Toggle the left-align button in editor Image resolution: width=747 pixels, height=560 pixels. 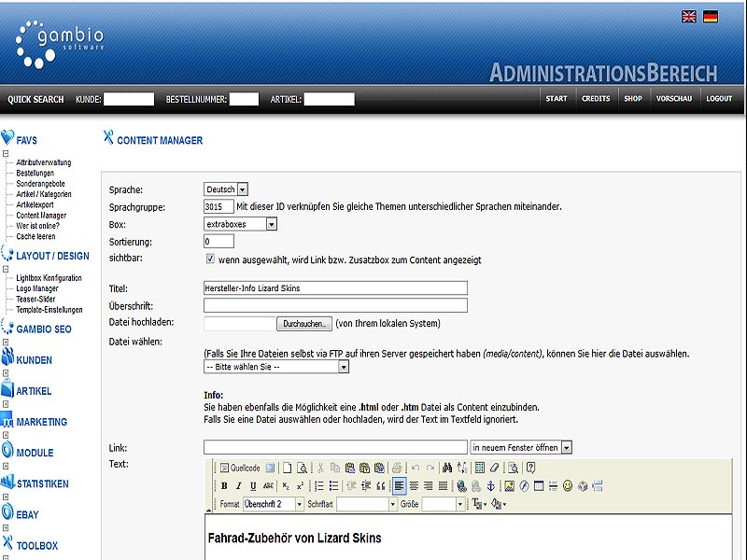click(x=400, y=485)
